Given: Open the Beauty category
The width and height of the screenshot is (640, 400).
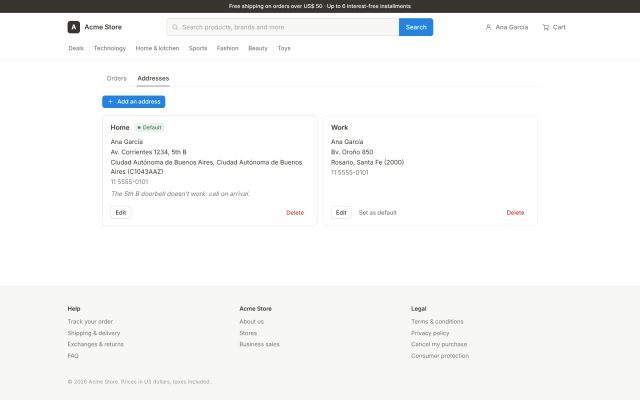Looking at the screenshot, I should coord(258,48).
